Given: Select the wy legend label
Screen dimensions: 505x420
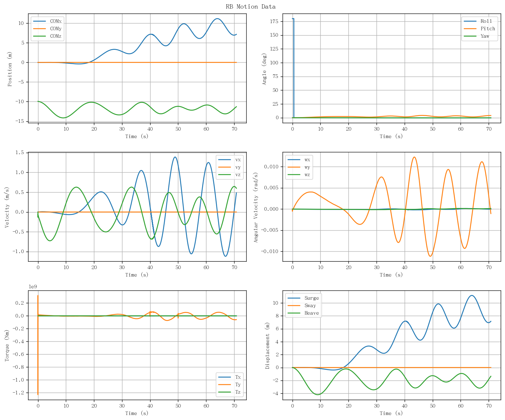Looking at the screenshot, I should [307, 167].
